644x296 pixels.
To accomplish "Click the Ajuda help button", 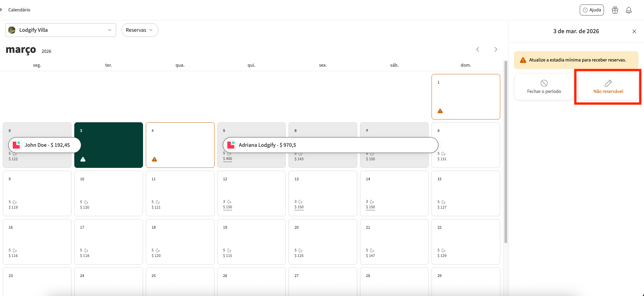I will pyautogui.click(x=591, y=10).
